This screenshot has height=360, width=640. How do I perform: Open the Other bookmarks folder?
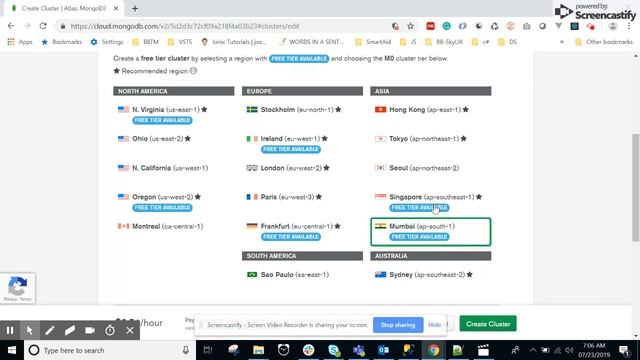coord(604,42)
